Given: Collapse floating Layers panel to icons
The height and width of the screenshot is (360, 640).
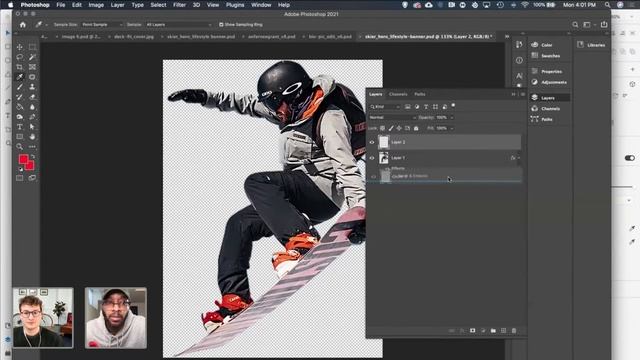Looking at the screenshot, I should (x=513, y=94).
